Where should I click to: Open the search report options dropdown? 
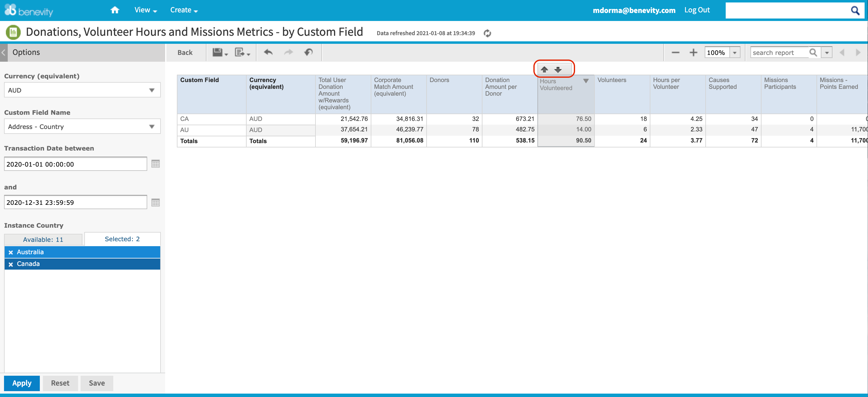827,52
